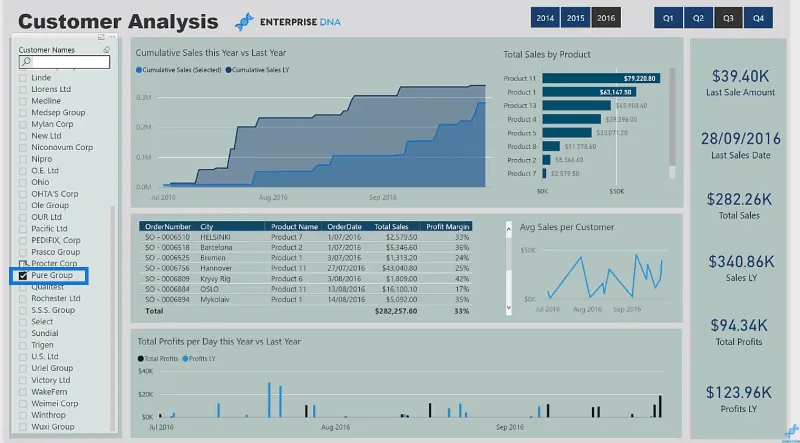Click the table scroll up arrow

point(509,229)
